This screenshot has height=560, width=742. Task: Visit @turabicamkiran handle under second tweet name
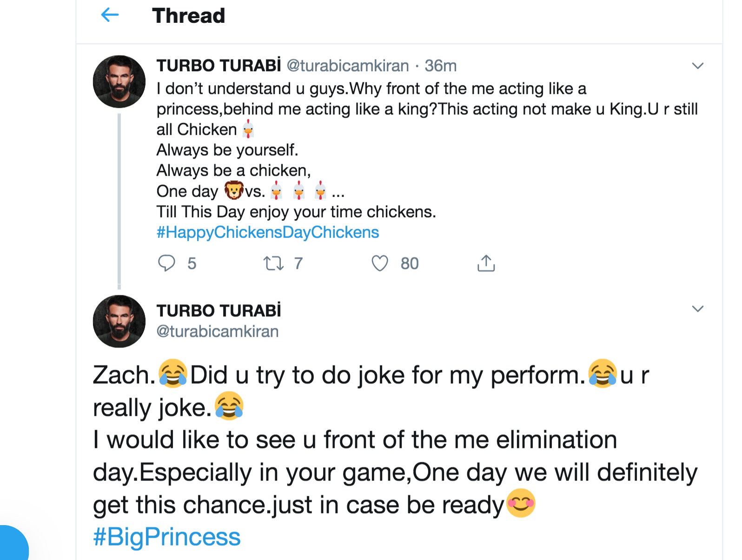pos(218,331)
